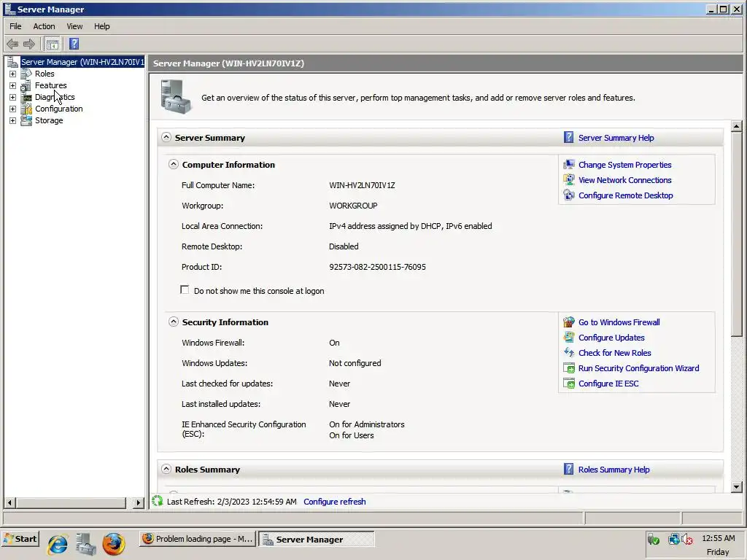Click the Configure Updates link
This screenshot has width=747, height=560.
pyautogui.click(x=611, y=338)
